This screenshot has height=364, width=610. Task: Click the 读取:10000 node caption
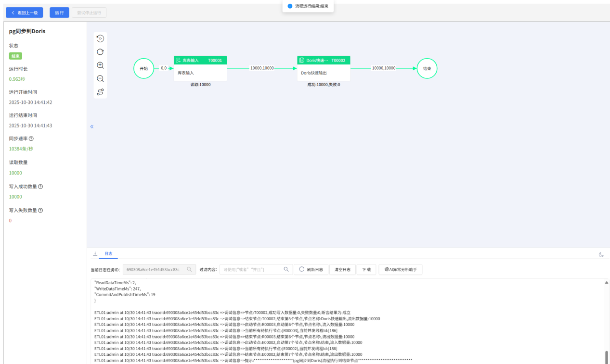coord(200,85)
